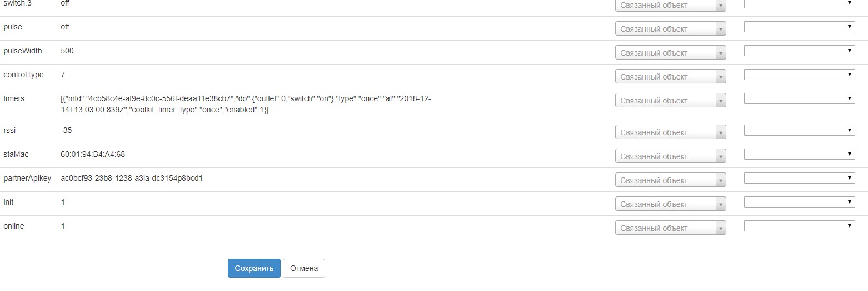Open linked object dropdown for online row
The width and height of the screenshot is (868, 291).
pos(670,228)
